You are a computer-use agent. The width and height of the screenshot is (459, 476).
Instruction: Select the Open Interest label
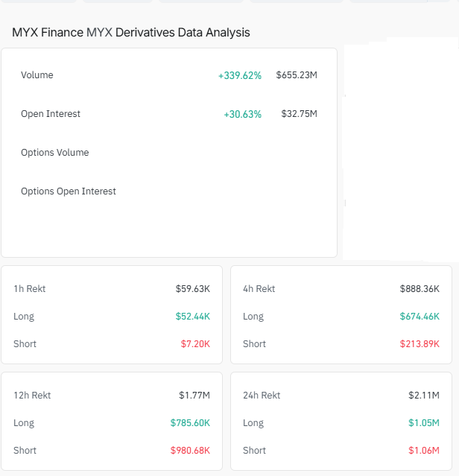[51, 114]
